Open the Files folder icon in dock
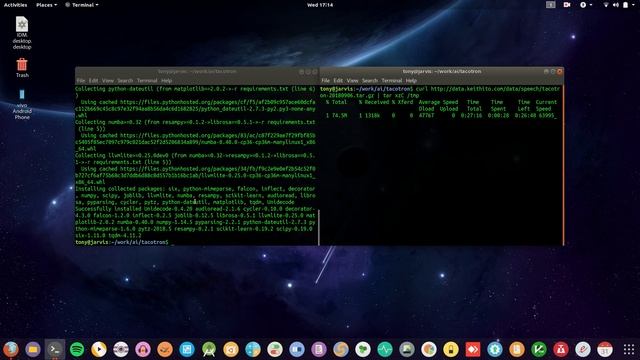 pos(33,349)
